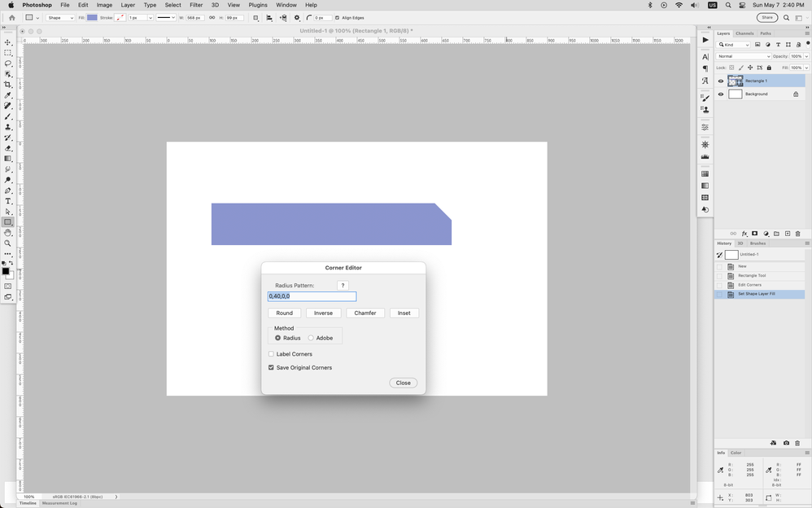Open the Kind filter dropdown
The image size is (812, 508).
click(x=733, y=45)
